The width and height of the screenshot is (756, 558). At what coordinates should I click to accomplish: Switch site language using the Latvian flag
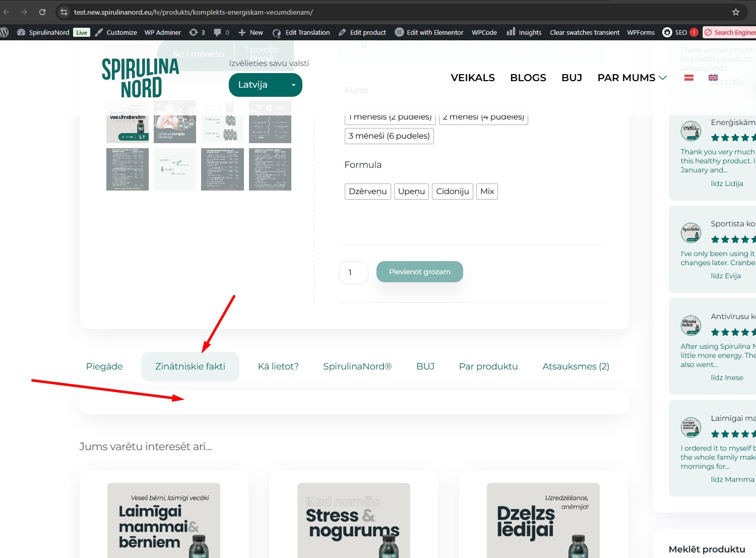[688, 78]
